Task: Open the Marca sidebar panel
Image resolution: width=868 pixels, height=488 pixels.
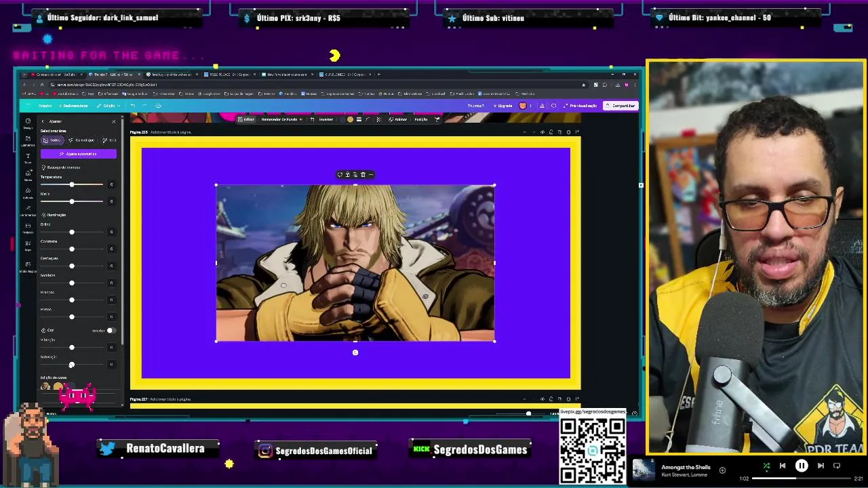Action: [x=28, y=176]
